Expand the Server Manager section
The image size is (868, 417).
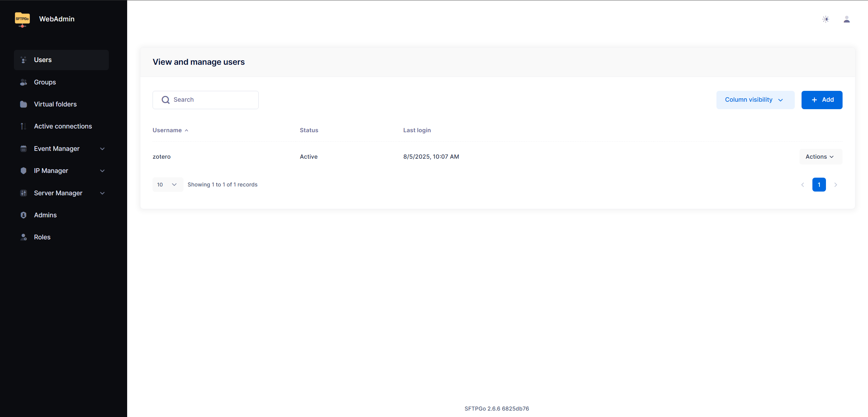click(x=61, y=193)
